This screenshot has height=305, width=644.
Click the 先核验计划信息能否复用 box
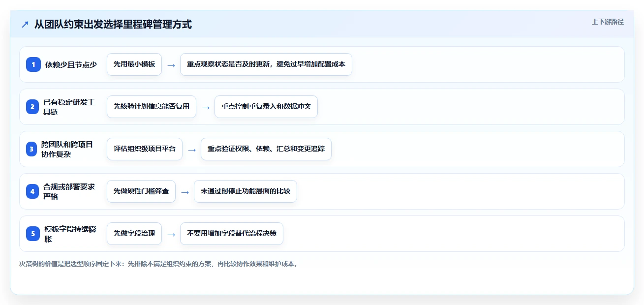[x=152, y=107]
